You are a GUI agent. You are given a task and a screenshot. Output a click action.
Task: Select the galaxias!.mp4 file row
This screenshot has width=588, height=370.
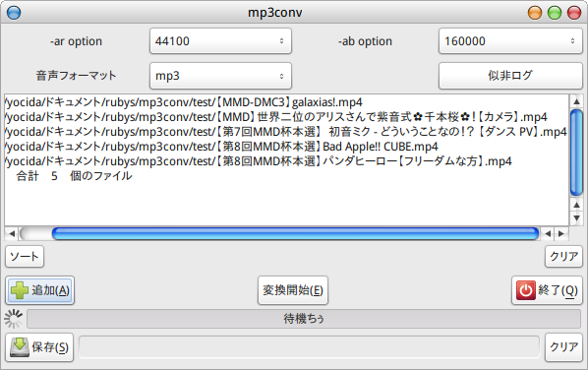[x=286, y=102]
